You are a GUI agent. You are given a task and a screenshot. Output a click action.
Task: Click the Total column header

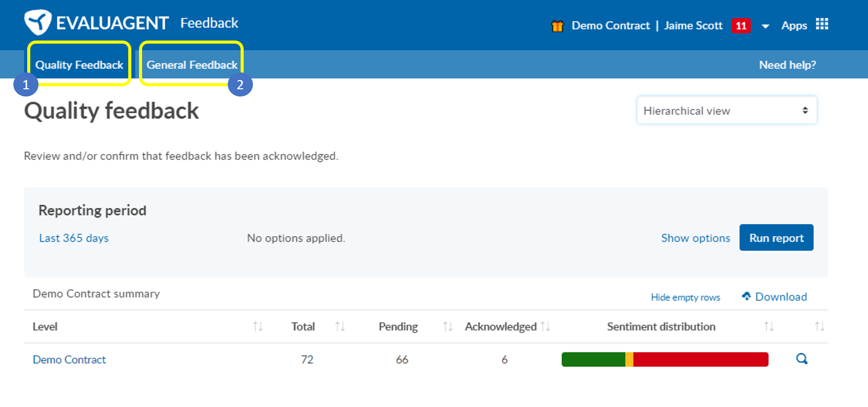303,326
